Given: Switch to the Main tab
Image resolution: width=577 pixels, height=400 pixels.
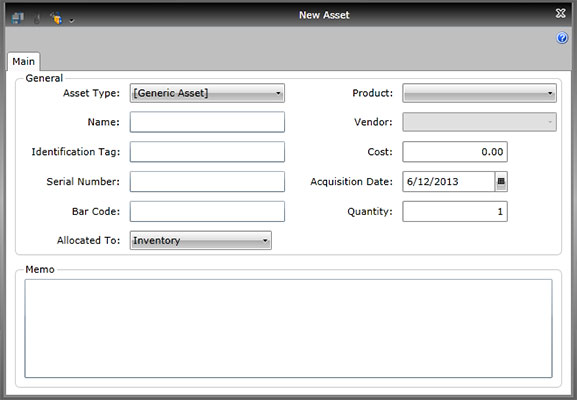Looking at the screenshot, I should pyautogui.click(x=24, y=61).
